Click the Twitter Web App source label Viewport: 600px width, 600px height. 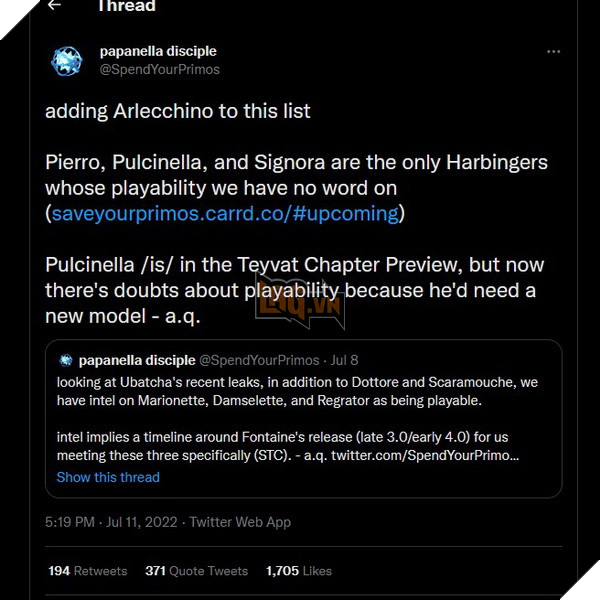tap(243, 521)
